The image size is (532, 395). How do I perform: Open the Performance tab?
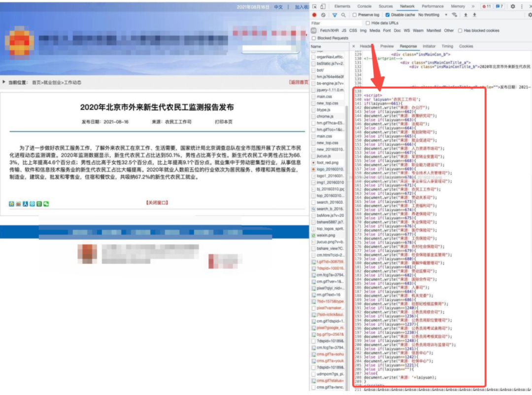click(x=432, y=6)
